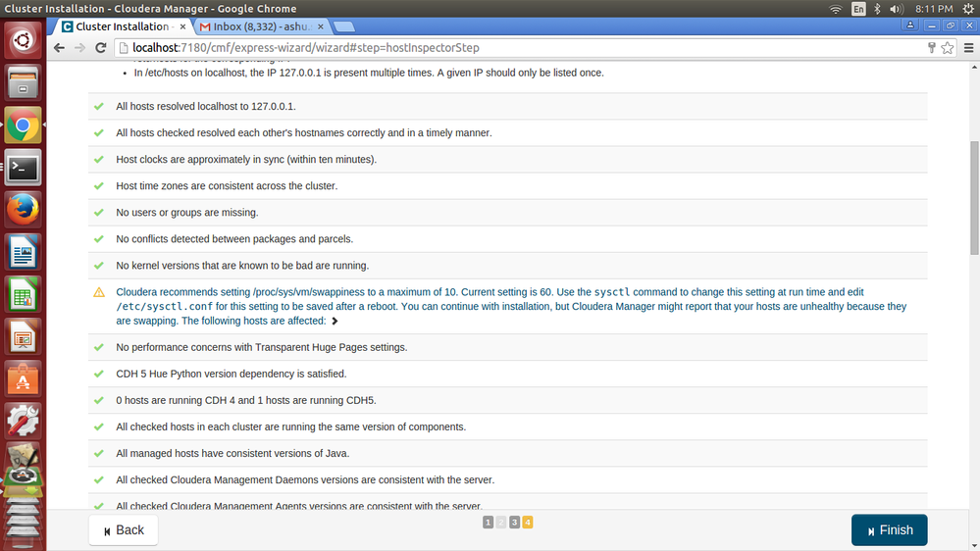Open a new browser tab

pyautogui.click(x=343, y=26)
